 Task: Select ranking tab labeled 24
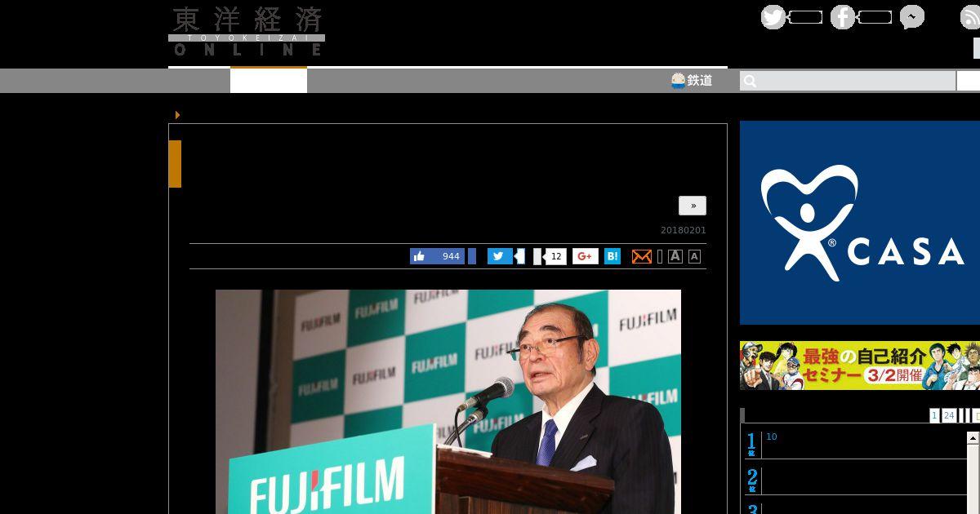[949, 416]
